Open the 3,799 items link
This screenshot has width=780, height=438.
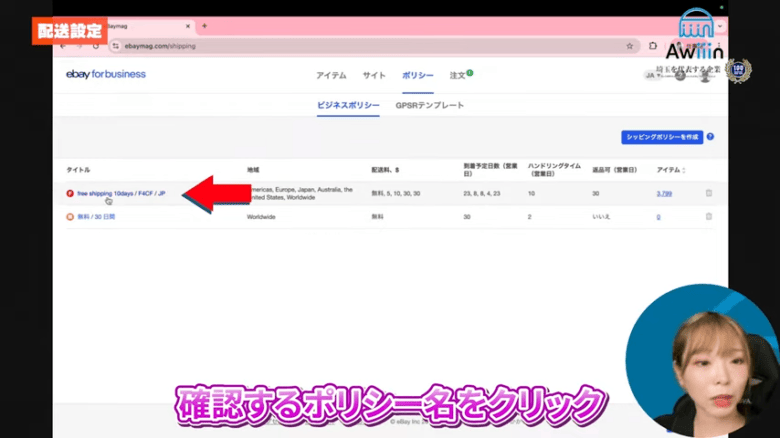[664, 193]
